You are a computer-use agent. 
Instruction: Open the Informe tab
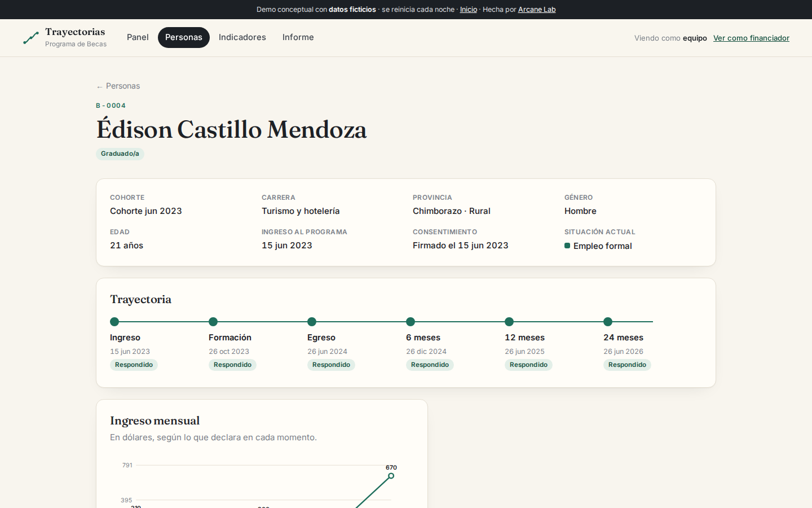click(298, 37)
